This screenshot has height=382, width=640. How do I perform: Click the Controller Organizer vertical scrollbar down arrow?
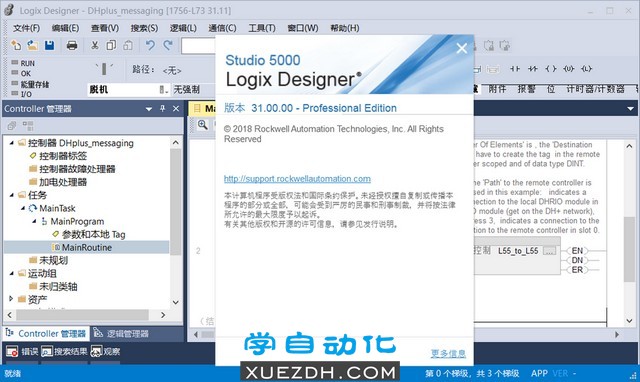pos(176,302)
